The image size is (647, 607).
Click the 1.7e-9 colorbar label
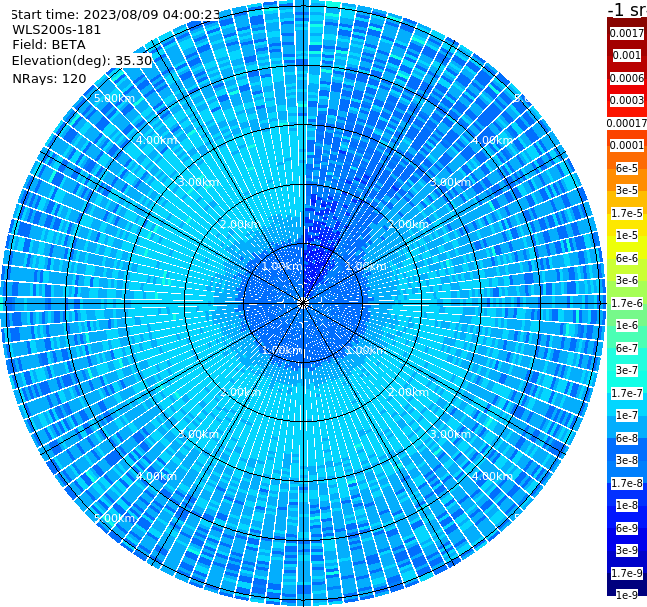[x=627, y=573]
